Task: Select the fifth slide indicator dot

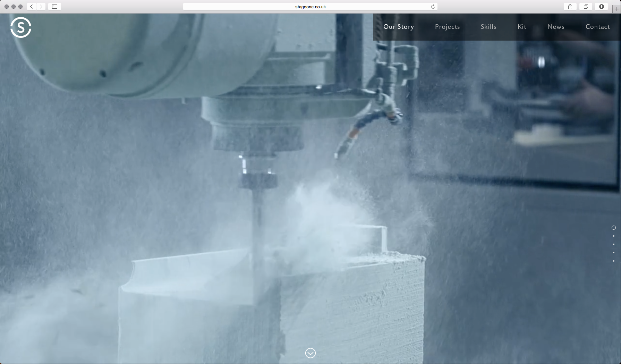Action: [614, 261]
